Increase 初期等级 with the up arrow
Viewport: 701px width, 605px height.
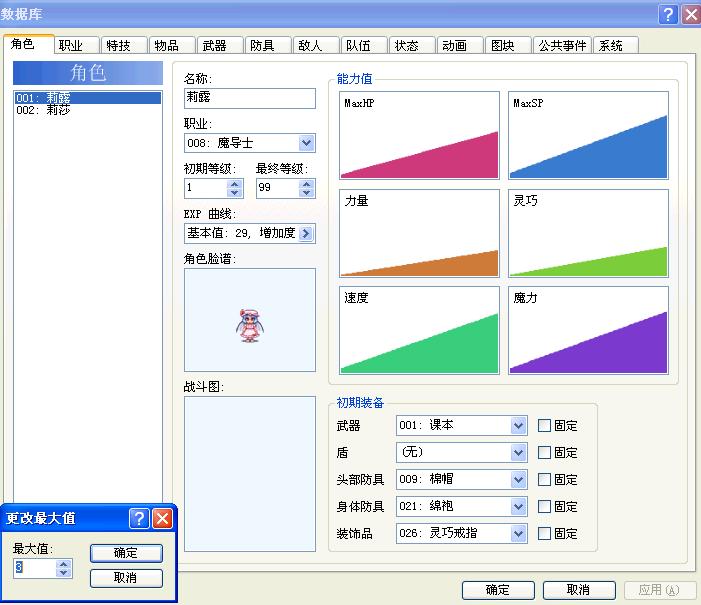click(x=235, y=184)
